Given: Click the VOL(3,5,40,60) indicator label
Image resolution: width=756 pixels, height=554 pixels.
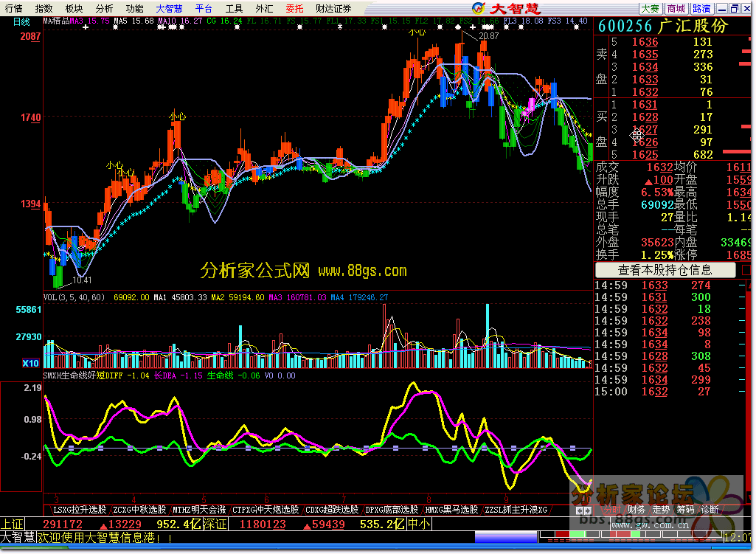Looking at the screenshot, I should 74,297.
